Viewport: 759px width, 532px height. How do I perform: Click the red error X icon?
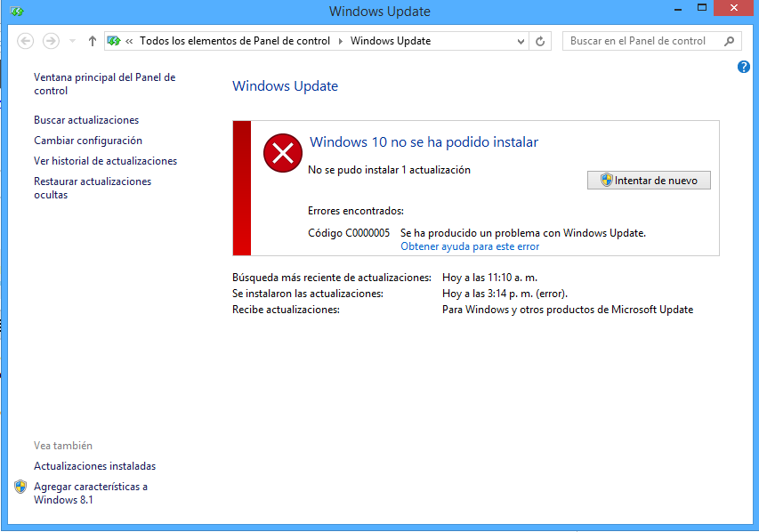tap(283, 153)
